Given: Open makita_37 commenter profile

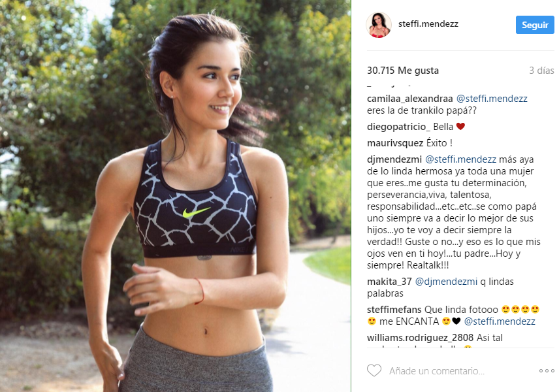Looking at the screenshot, I should tap(389, 282).
